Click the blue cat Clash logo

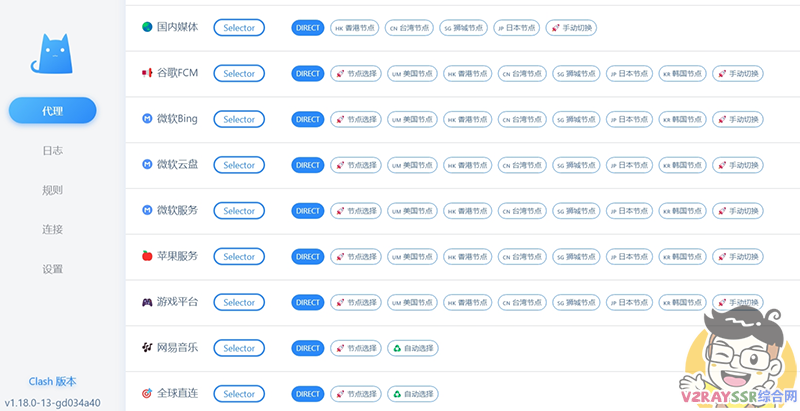point(52,54)
